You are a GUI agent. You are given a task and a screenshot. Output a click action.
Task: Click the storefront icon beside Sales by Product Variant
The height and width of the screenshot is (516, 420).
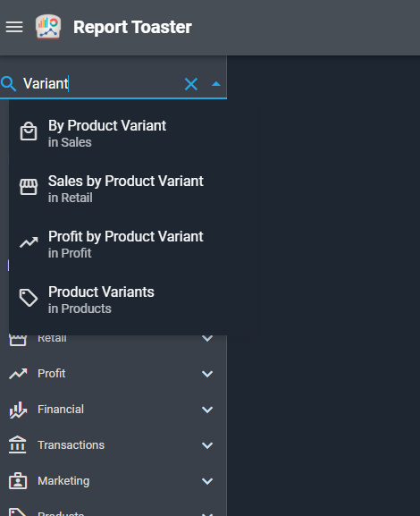coord(29,187)
